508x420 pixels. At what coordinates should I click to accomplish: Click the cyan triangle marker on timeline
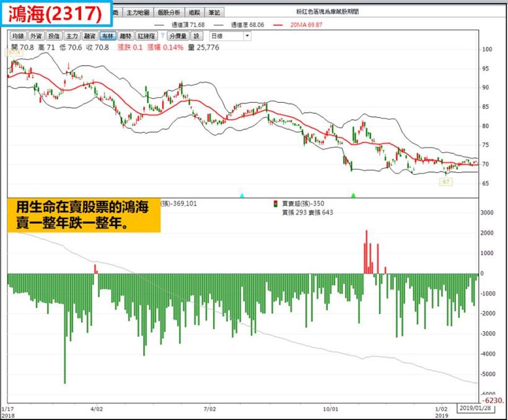pos(242,195)
